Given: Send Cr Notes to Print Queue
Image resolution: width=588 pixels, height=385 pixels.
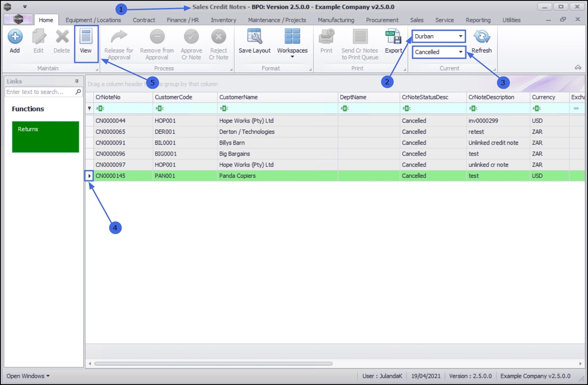Looking at the screenshot, I should [x=360, y=44].
